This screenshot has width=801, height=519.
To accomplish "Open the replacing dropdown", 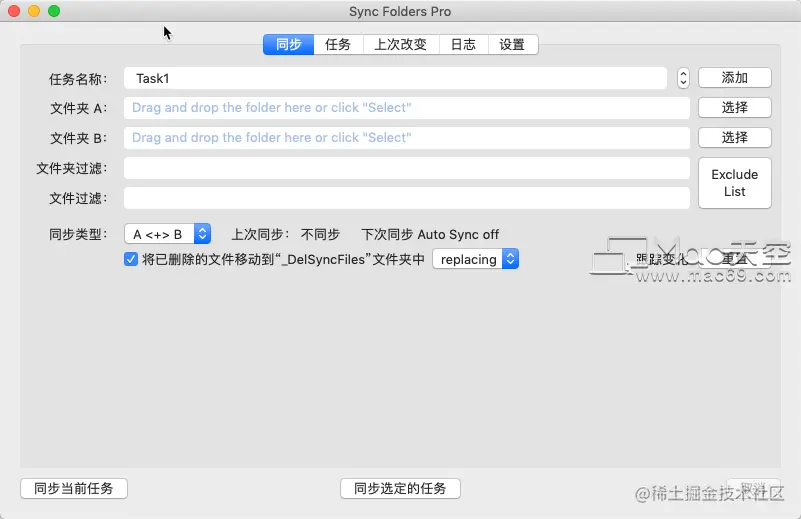I will click(x=476, y=260).
